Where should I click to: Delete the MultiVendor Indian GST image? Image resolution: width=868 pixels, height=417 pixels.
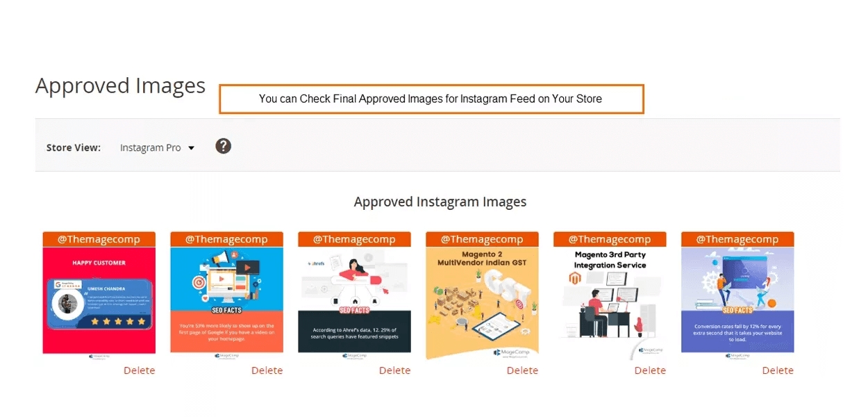(522, 370)
